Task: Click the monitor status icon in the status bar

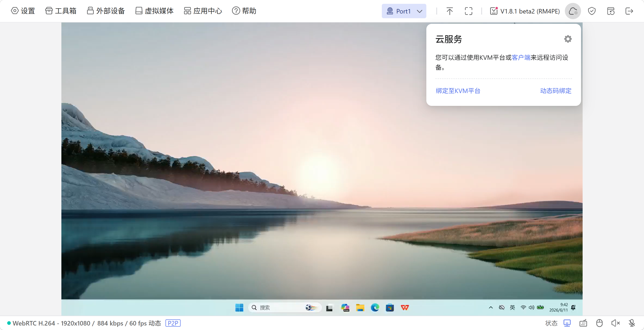Action: (x=567, y=323)
